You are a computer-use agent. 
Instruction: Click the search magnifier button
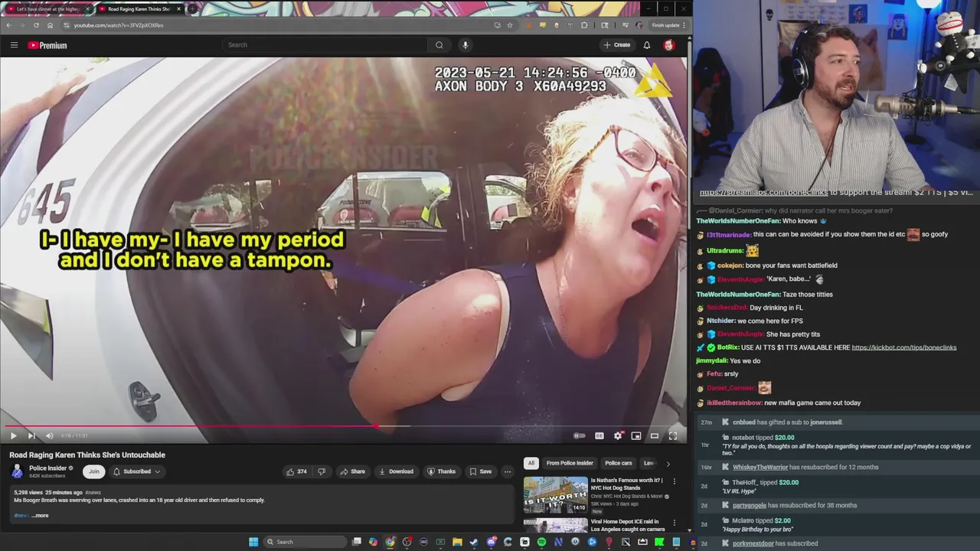(439, 44)
